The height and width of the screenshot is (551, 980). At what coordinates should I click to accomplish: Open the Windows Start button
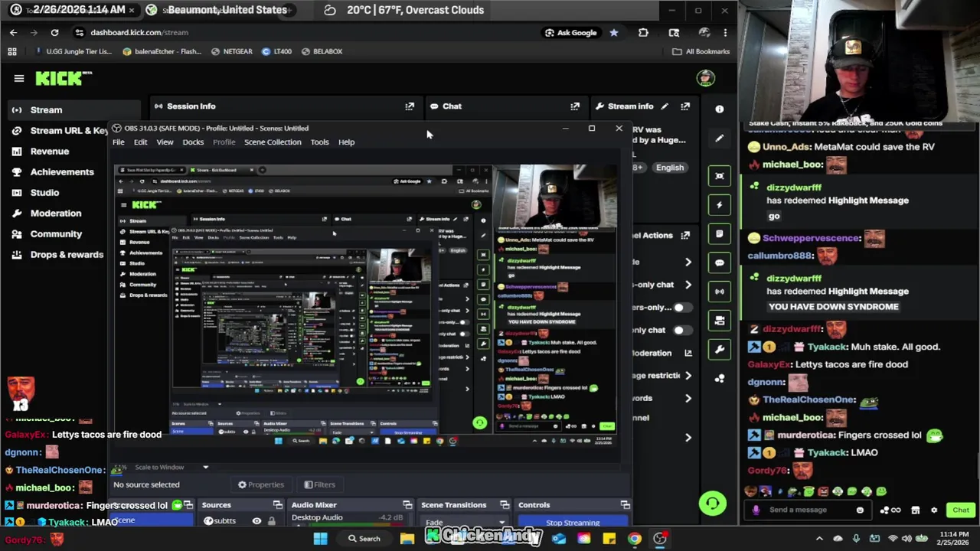320,539
